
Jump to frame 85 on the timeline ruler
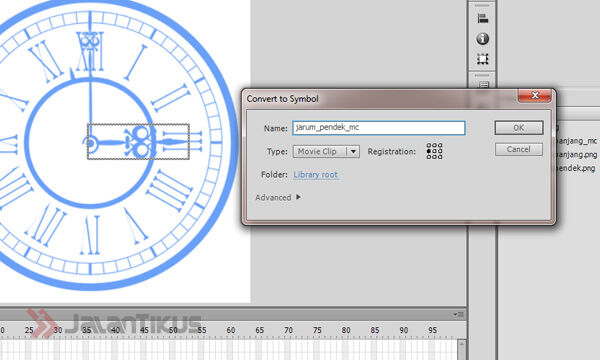tap(375, 330)
